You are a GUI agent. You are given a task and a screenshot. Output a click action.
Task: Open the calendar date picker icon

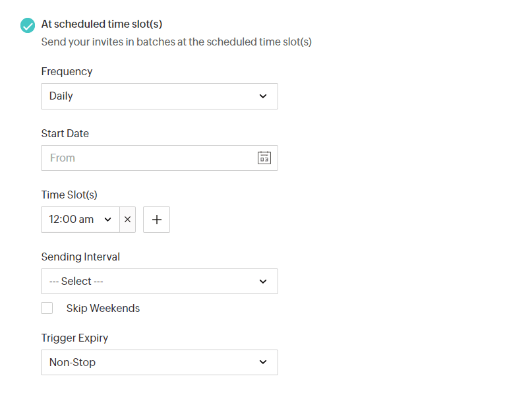(264, 158)
